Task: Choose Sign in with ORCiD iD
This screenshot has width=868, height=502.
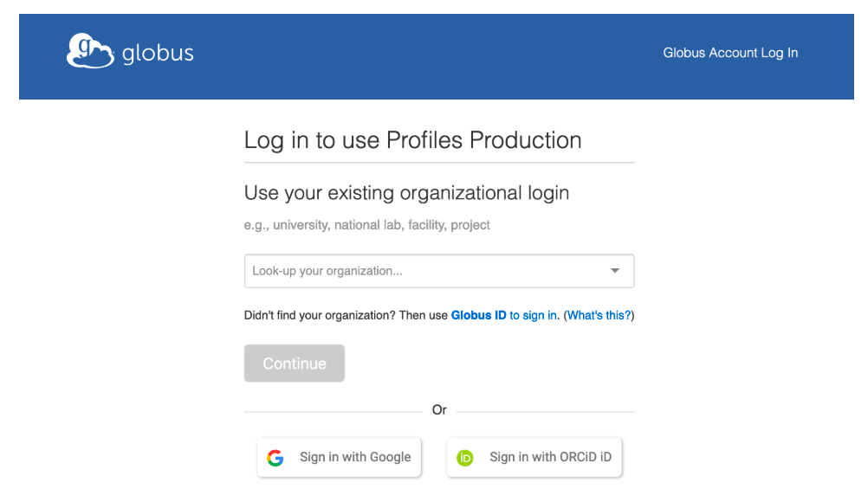Action: pyautogui.click(x=534, y=457)
